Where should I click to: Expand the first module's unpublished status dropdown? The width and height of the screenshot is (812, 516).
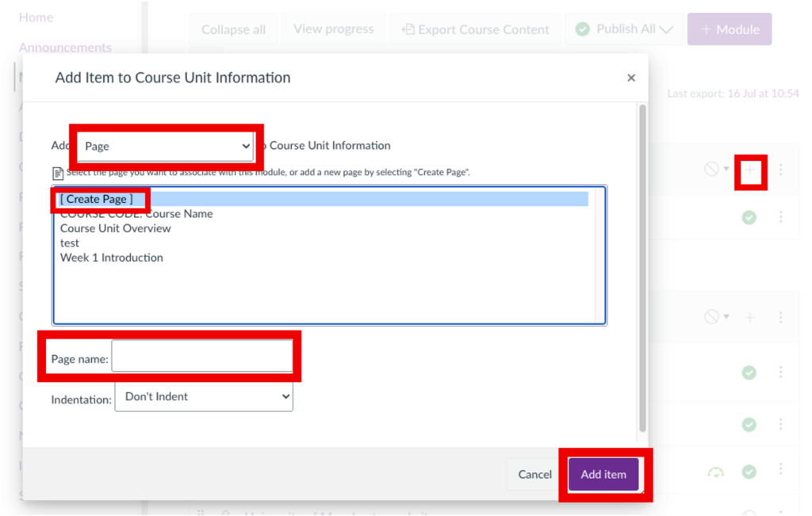pos(717,170)
